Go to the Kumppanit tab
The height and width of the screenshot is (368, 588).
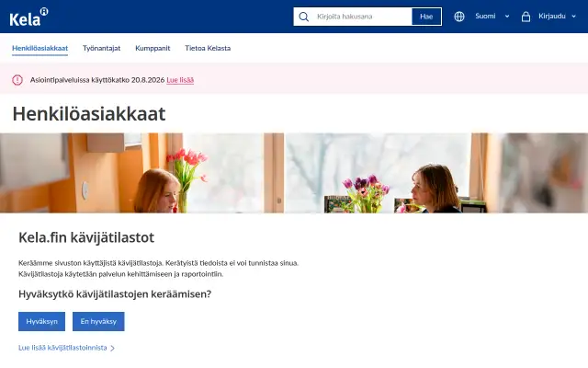(x=153, y=48)
